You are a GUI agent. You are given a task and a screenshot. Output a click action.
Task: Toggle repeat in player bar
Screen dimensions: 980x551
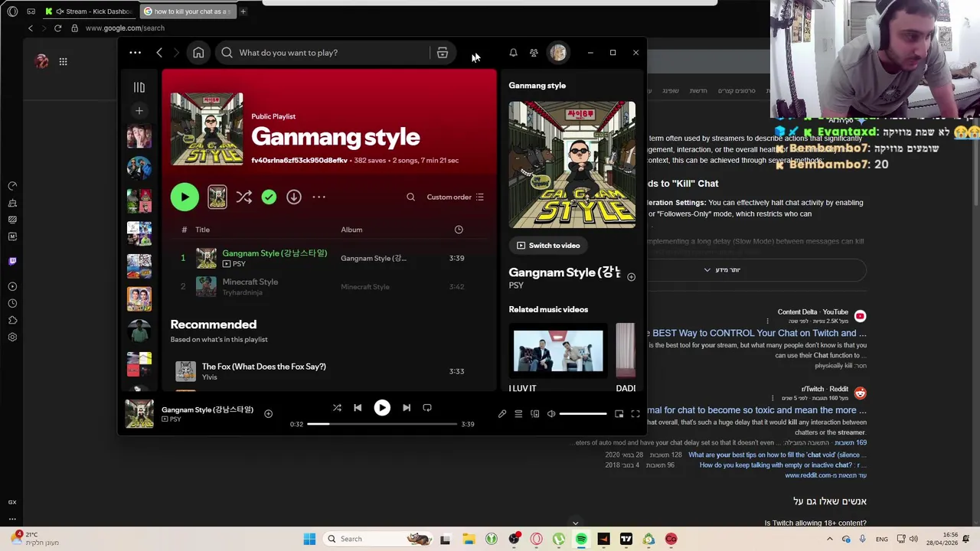pos(427,408)
